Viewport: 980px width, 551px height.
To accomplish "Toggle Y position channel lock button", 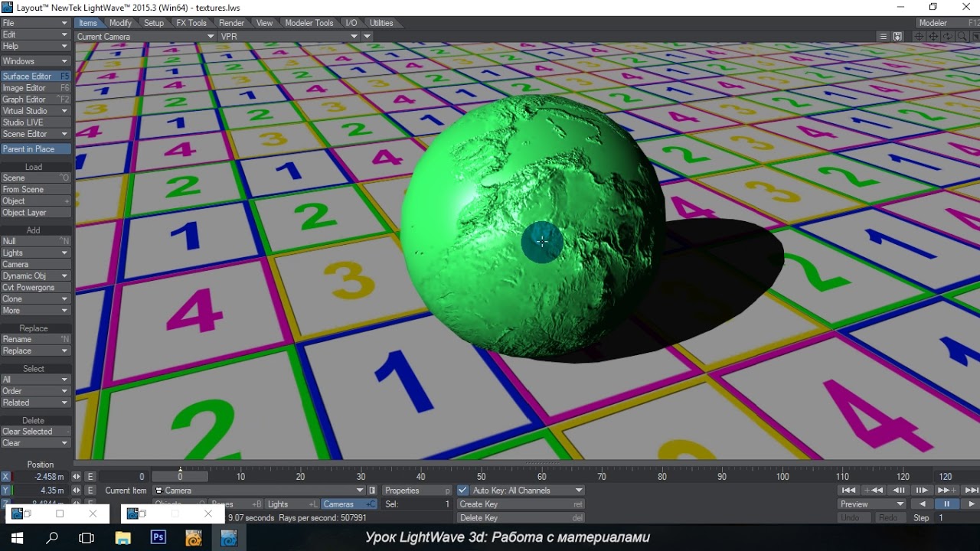I will [5, 491].
